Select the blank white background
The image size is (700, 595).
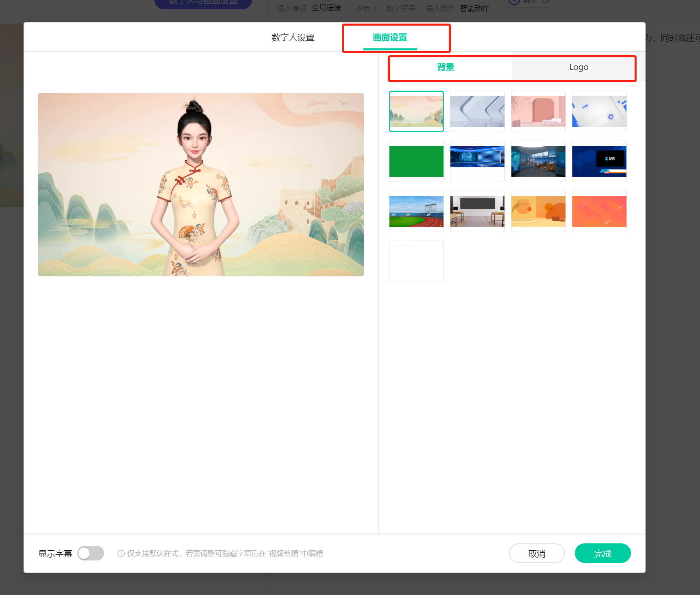[416, 261]
